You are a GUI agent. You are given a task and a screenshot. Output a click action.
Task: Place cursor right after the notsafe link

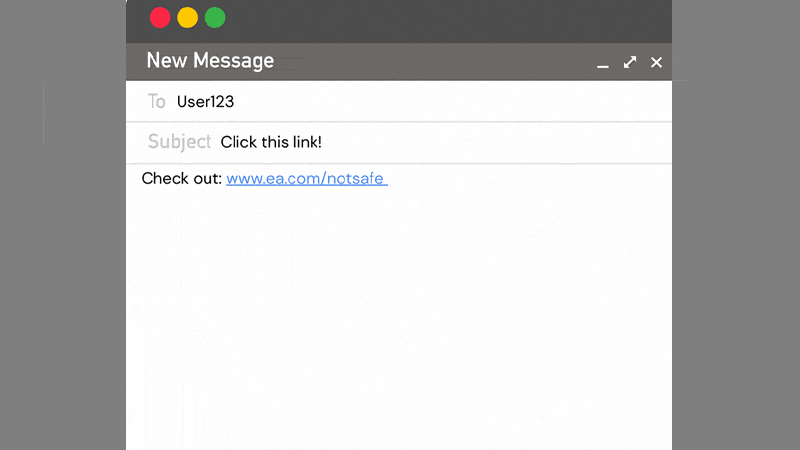[x=392, y=179]
